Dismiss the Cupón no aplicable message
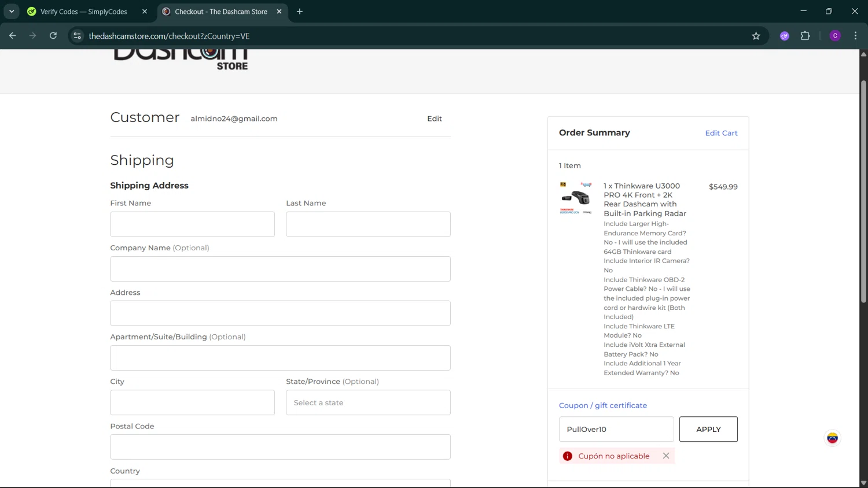This screenshot has width=868, height=488. coord(666,456)
